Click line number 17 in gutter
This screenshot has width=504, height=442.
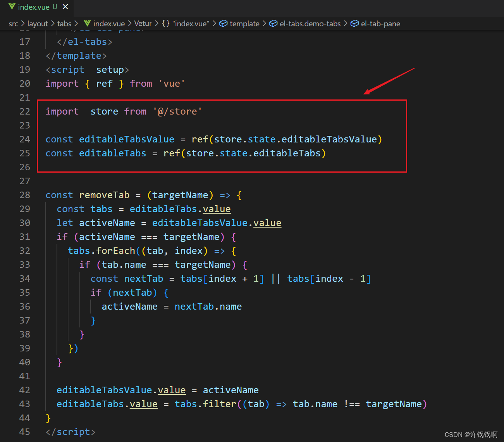tap(25, 42)
